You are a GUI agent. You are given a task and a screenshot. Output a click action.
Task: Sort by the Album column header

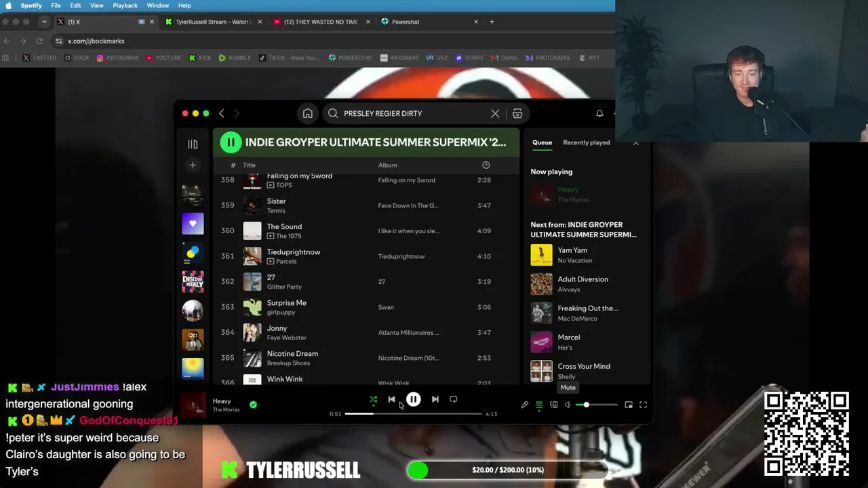[388, 165]
